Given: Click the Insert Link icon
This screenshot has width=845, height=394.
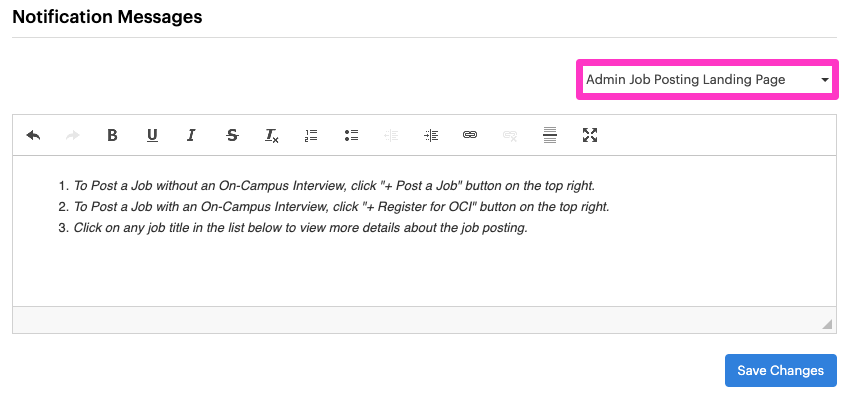Looking at the screenshot, I should click(x=470, y=135).
